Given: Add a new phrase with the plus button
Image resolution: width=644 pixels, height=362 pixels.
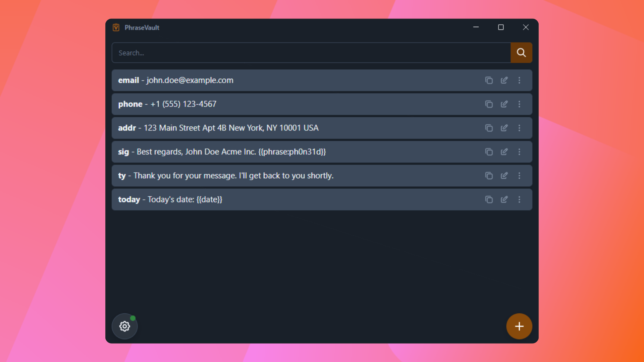Looking at the screenshot, I should (519, 326).
